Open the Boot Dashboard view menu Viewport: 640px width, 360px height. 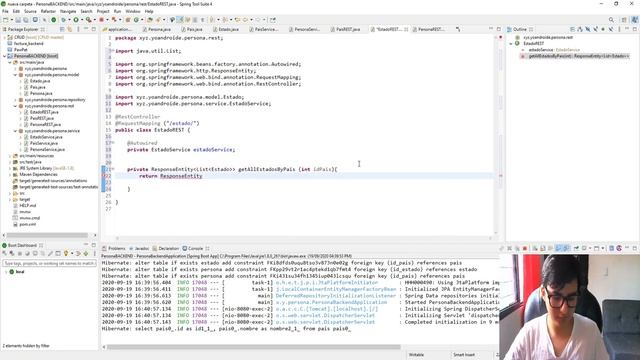(94, 253)
